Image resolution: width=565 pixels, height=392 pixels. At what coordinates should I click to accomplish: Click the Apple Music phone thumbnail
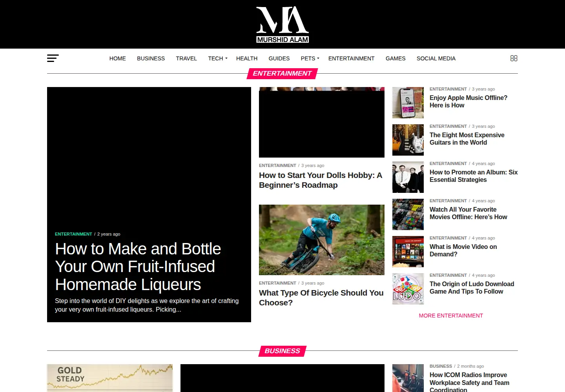[408, 103]
